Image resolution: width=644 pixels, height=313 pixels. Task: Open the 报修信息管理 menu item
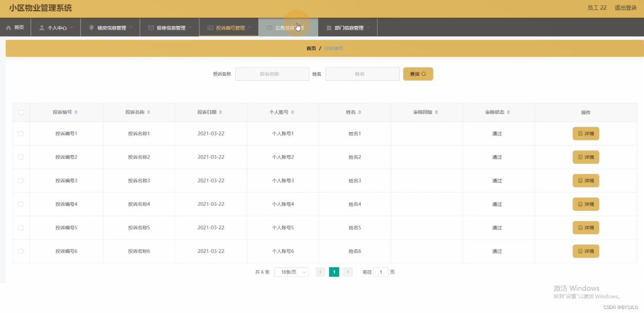point(170,27)
